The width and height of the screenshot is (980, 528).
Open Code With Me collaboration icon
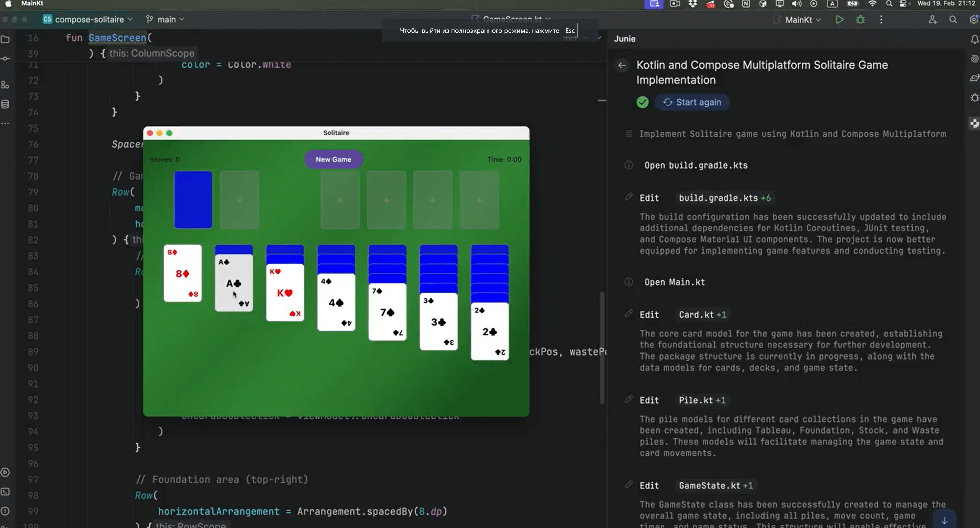click(x=933, y=19)
